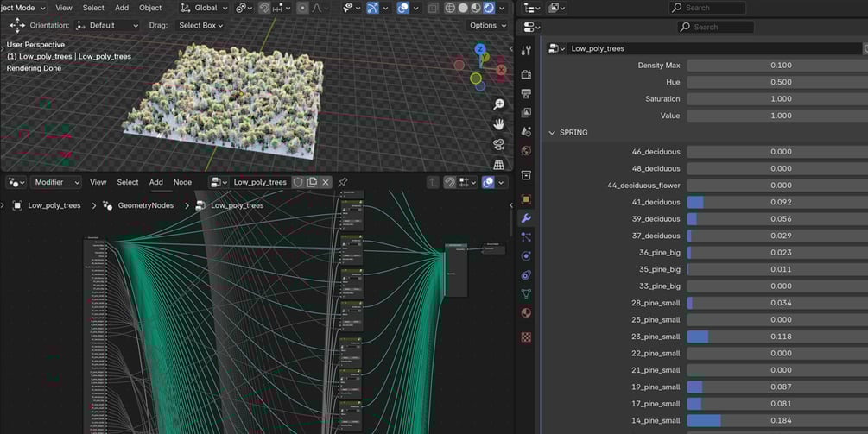
Task: Open the Drag Select Box dropdown
Action: [x=200, y=25]
